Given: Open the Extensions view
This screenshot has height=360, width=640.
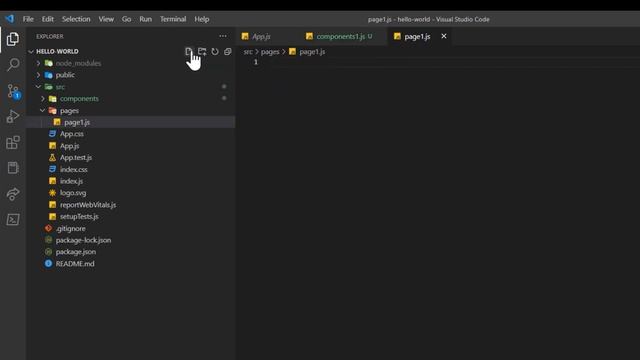Looking at the screenshot, I should click(13, 142).
